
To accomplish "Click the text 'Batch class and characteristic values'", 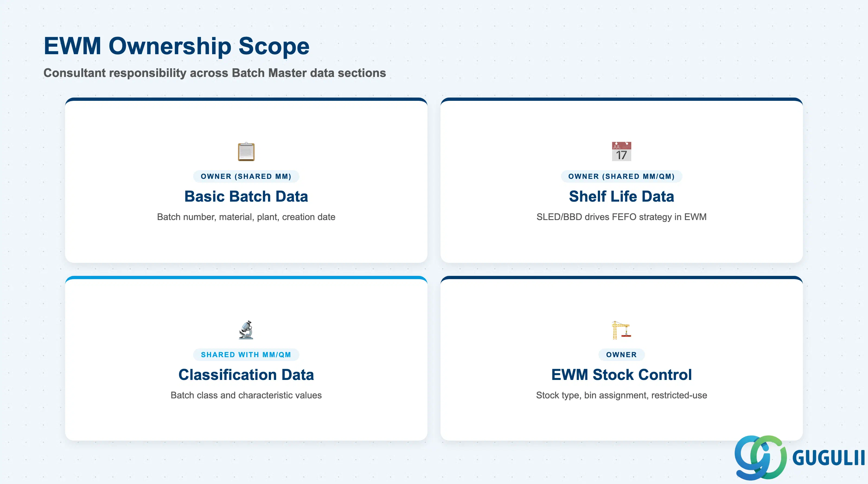I will tap(246, 395).
